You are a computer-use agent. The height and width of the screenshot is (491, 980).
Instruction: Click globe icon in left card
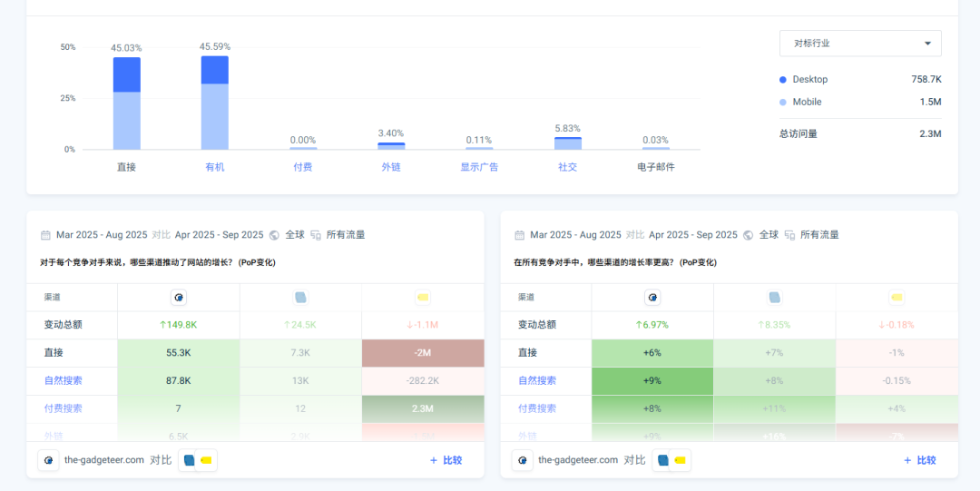click(x=274, y=235)
